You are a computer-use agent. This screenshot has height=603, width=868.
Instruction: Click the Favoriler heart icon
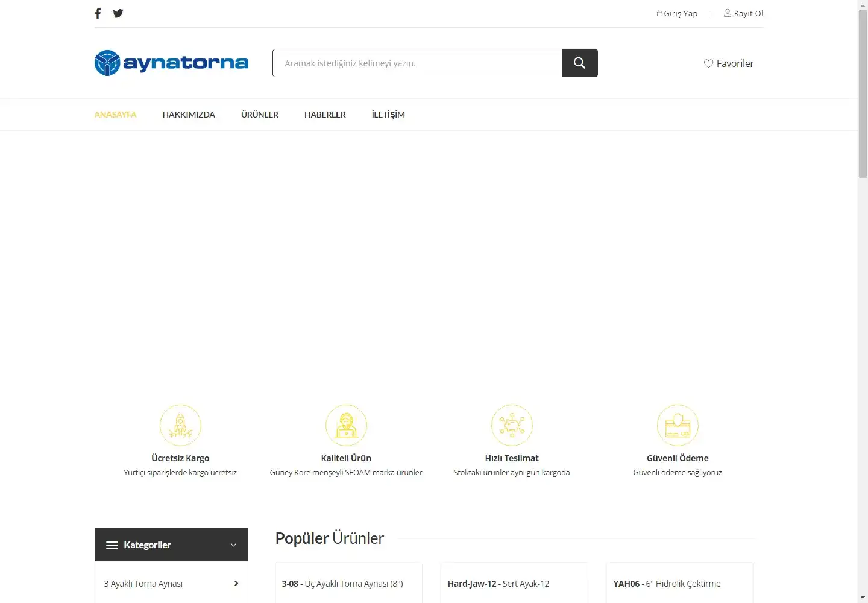point(708,63)
